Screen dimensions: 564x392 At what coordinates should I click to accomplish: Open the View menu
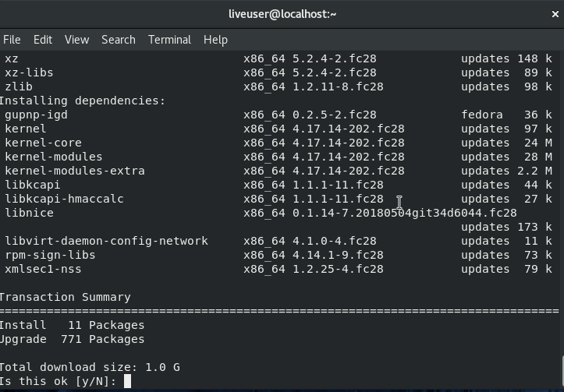[77, 40]
